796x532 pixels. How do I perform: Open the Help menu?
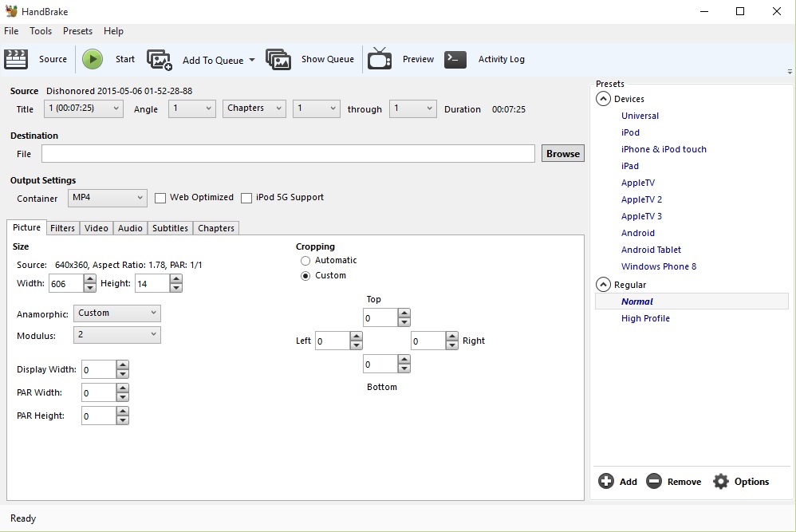tap(113, 31)
